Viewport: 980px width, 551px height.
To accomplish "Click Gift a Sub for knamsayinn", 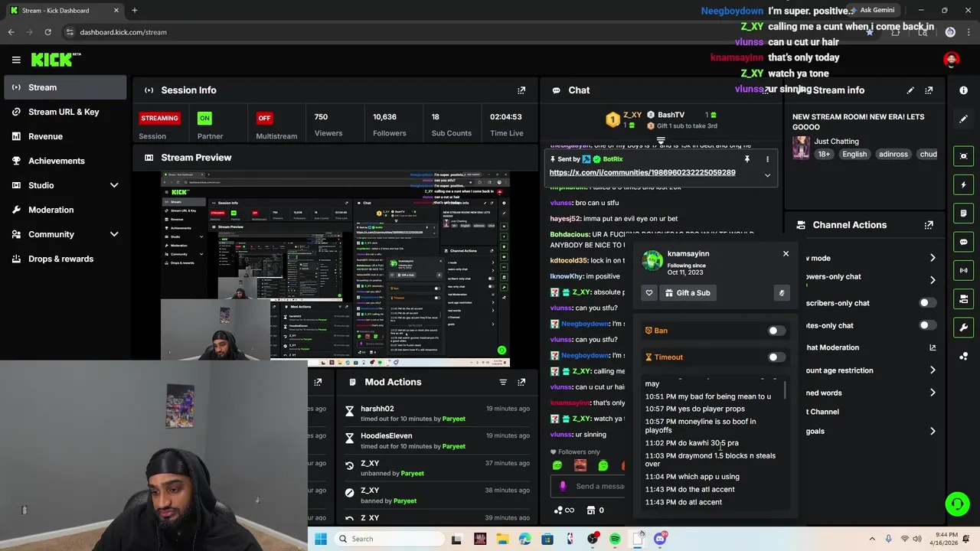I will coord(688,292).
